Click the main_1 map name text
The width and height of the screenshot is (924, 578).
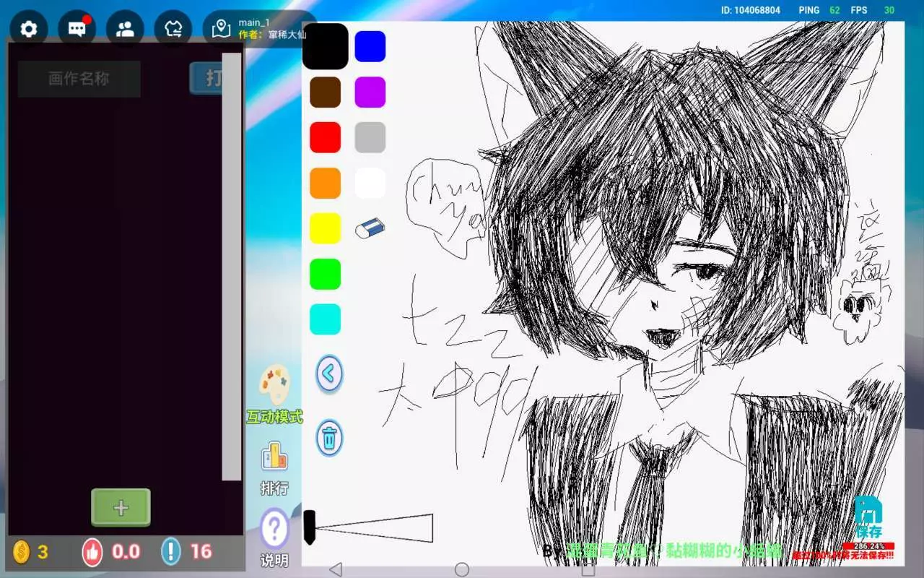pos(254,22)
